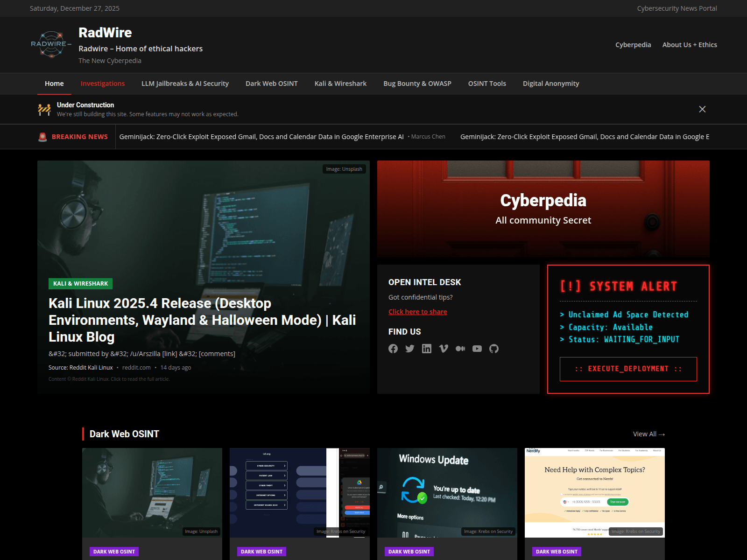The width and height of the screenshot is (747, 560).
Task: Click the RadWire site title
Action: (105, 33)
